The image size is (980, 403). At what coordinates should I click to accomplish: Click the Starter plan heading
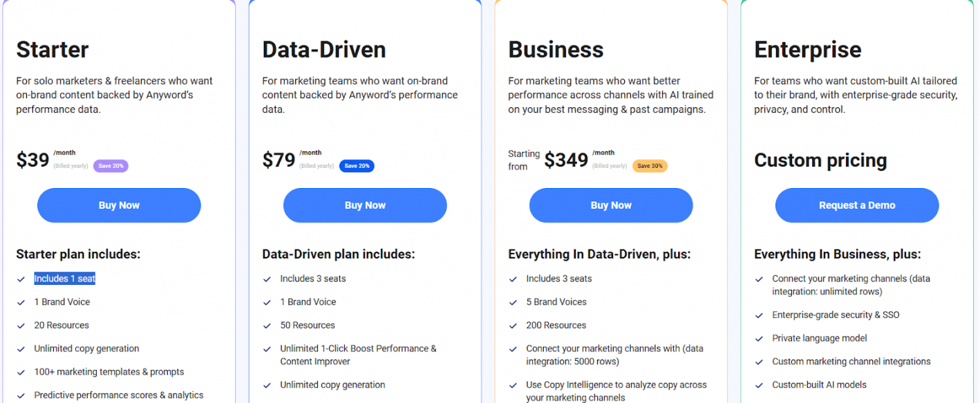coord(53,50)
